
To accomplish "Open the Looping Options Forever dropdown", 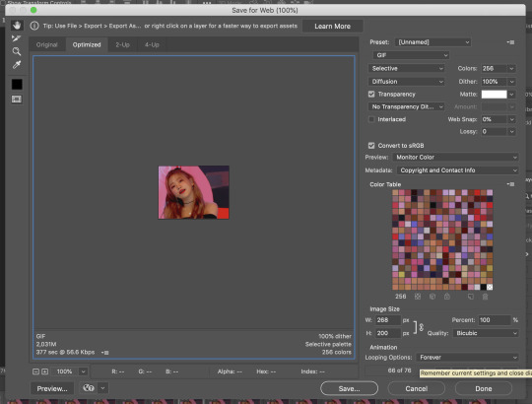I will click(x=467, y=357).
